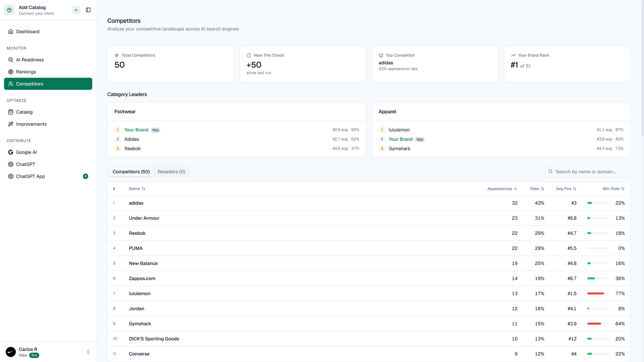Image resolution: width=644 pixels, height=362 pixels.
Task: Click the YOU badge in Apparel leaders
Action: 420,140
